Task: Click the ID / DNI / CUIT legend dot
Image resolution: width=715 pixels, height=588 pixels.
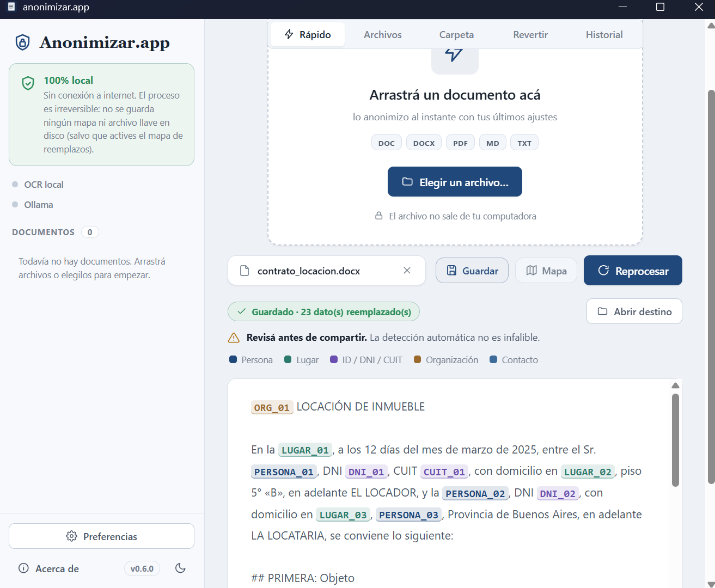Action: tap(334, 359)
